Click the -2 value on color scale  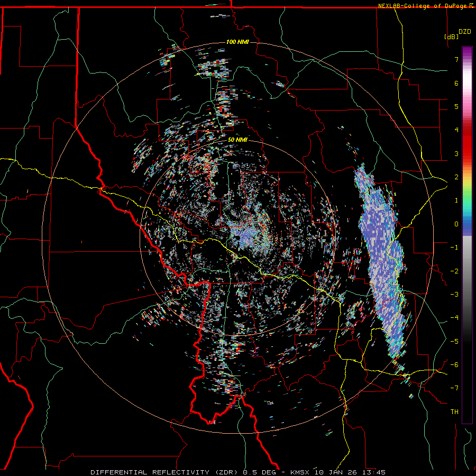tap(454, 271)
